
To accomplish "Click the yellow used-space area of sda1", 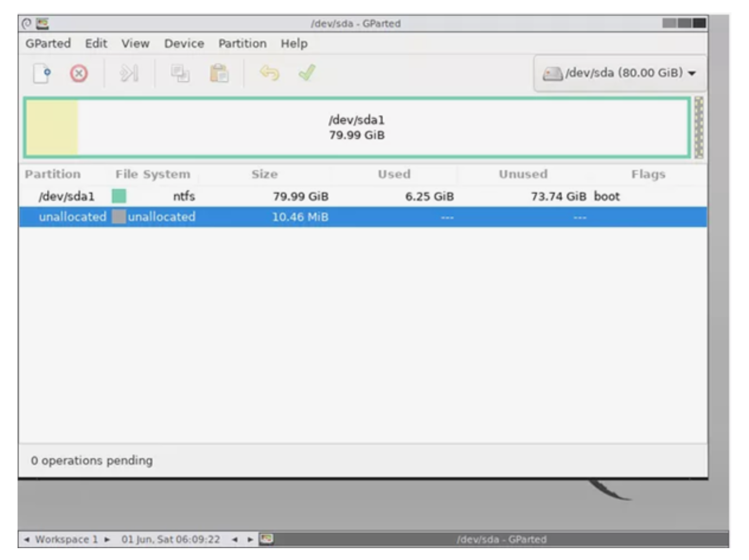I will point(52,128).
